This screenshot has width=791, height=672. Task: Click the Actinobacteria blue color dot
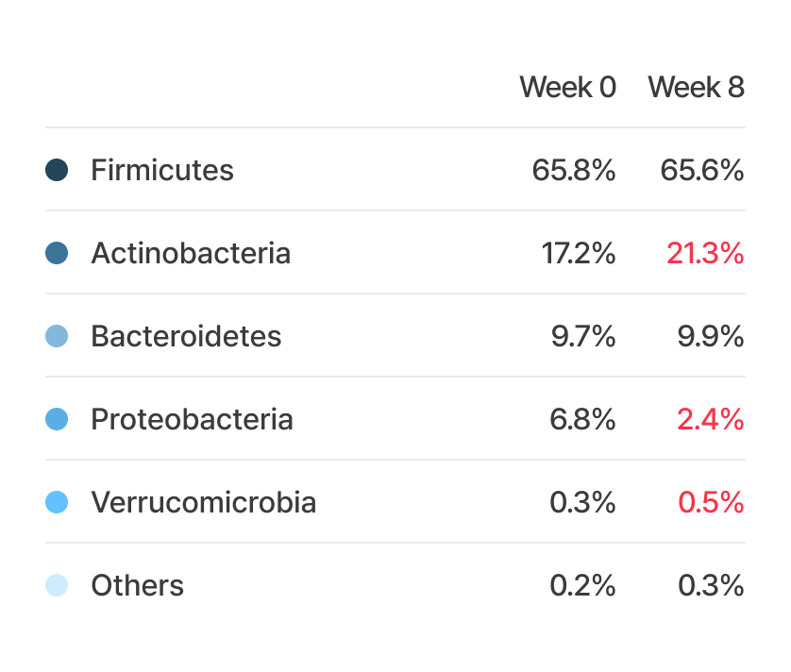click(57, 253)
